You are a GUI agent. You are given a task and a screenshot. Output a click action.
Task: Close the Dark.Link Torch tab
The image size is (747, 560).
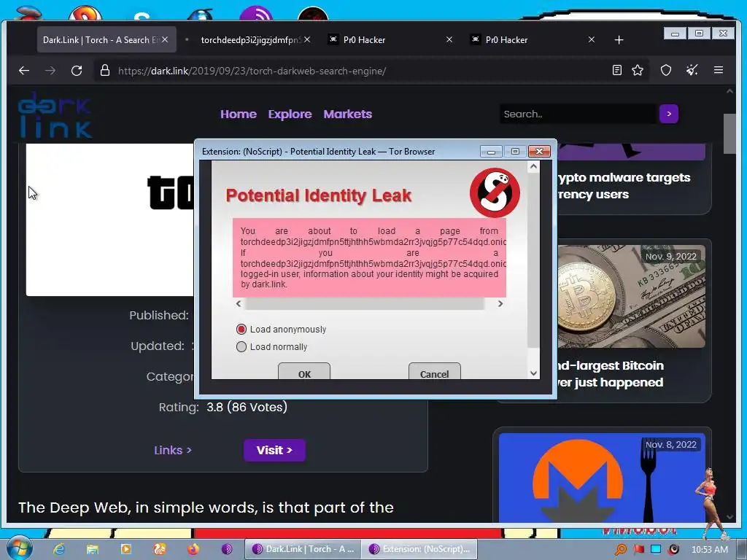point(165,39)
